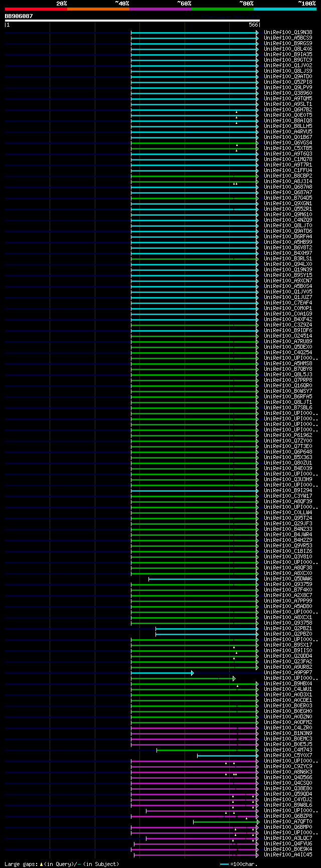The width and height of the screenshot is (321, 868).
Task: Open hit UniRef100_Q19N38
Action: 288,32
